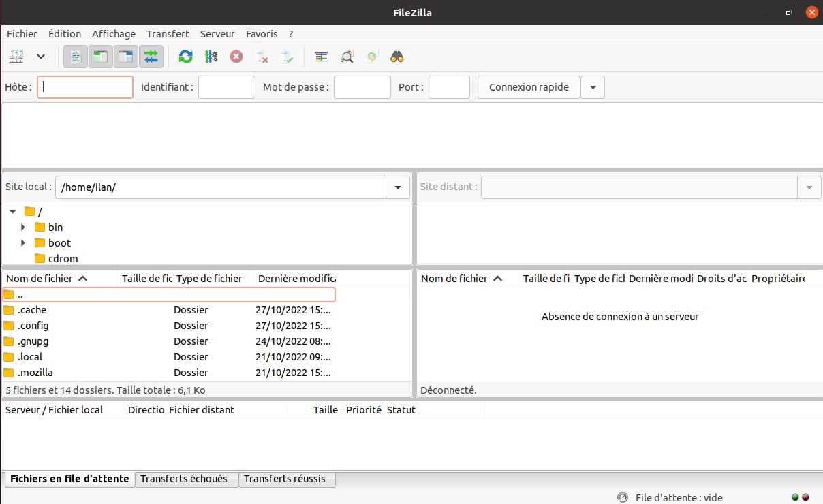Select the .gnupg folder row
The height and width of the screenshot is (504, 823).
coord(169,341)
